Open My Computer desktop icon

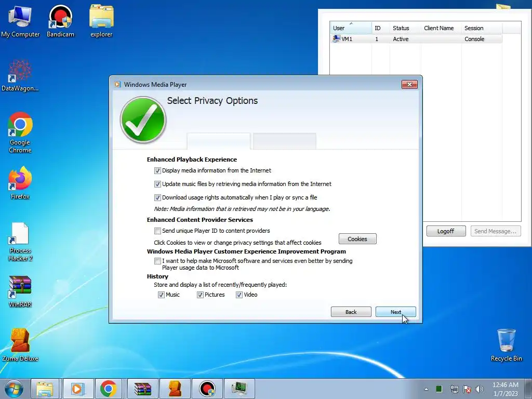click(20, 21)
